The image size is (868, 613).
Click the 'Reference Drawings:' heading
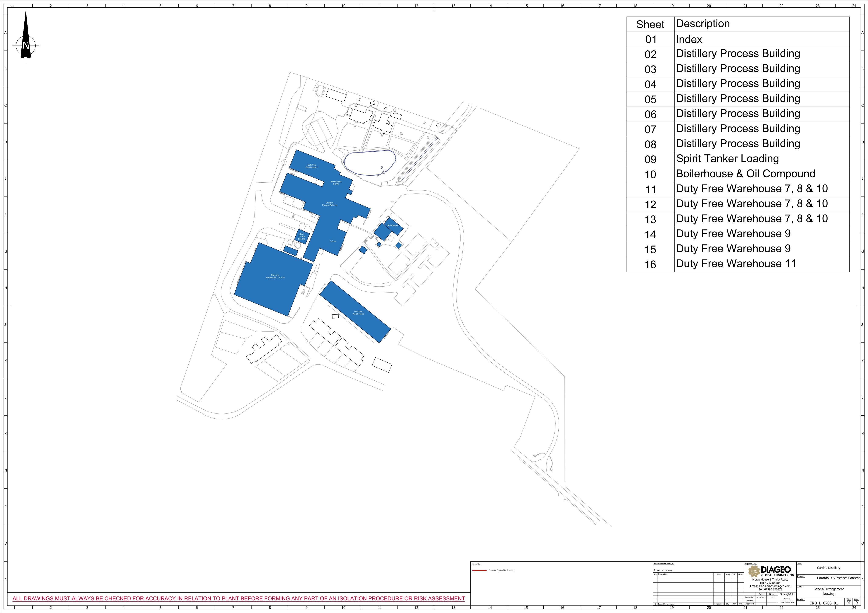click(664, 564)
